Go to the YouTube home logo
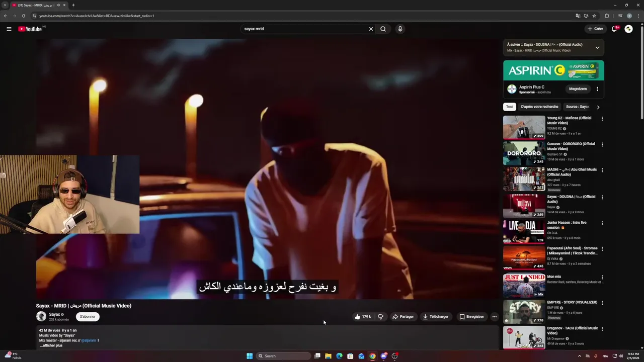 point(30,29)
